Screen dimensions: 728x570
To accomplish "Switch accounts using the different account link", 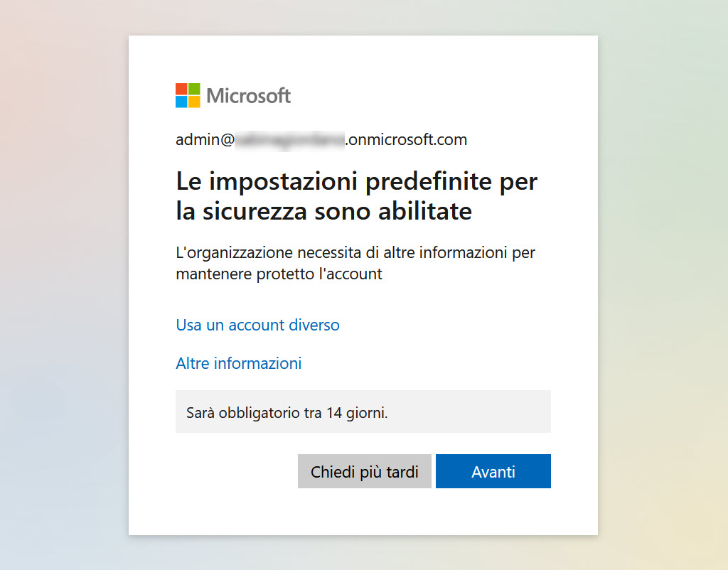I will point(257,325).
